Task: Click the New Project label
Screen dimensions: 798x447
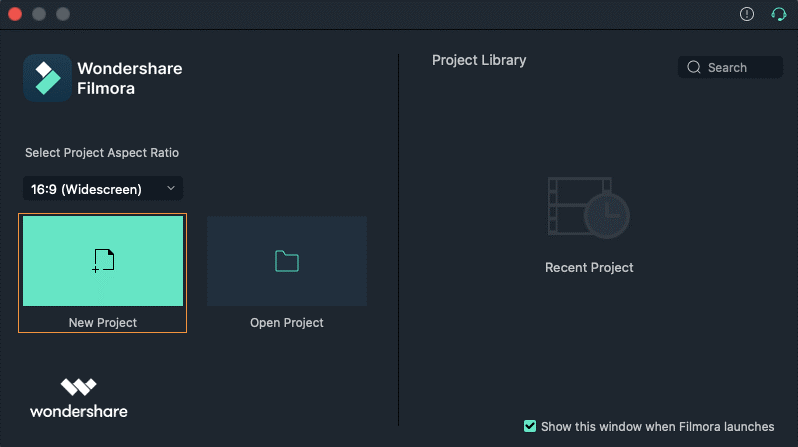Action: click(x=103, y=322)
